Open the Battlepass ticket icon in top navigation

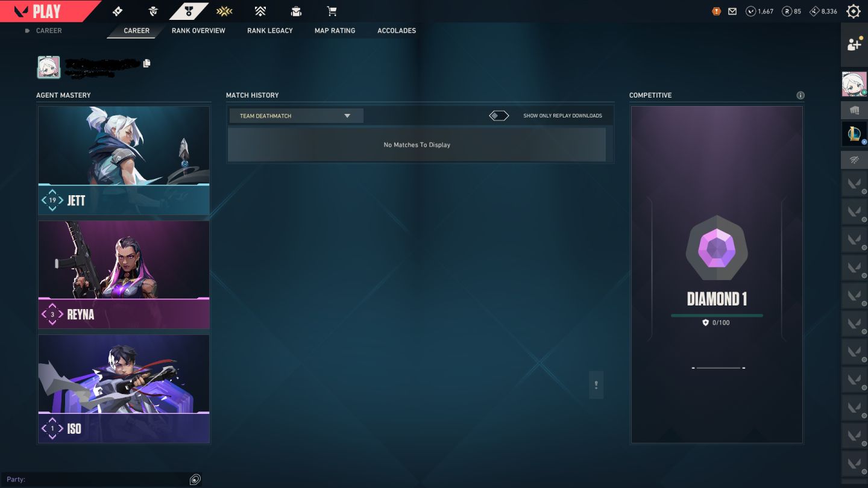118,11
